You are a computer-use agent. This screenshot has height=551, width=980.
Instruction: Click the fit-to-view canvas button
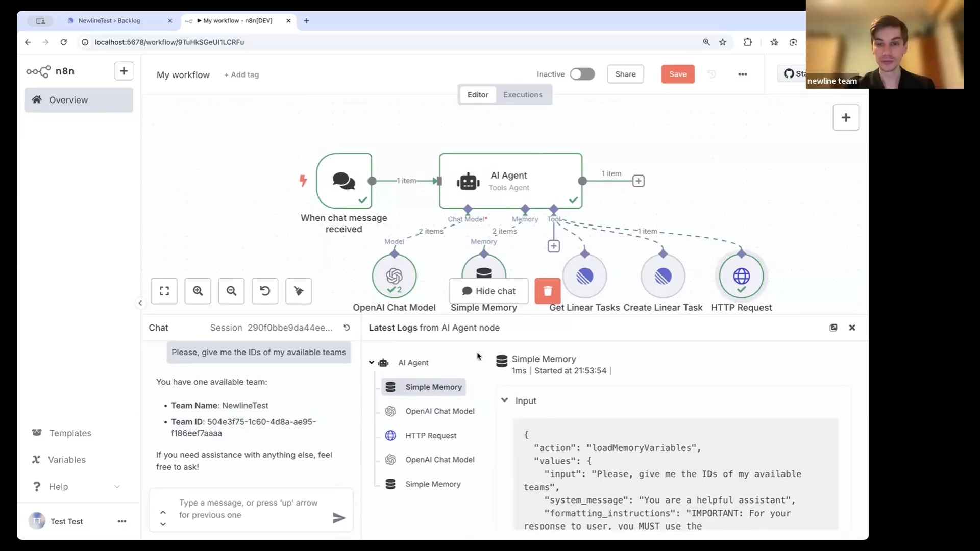tap(164, 291)
